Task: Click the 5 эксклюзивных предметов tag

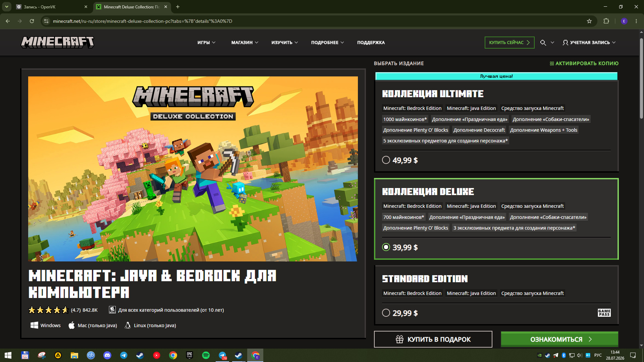Action: [445, 140]
